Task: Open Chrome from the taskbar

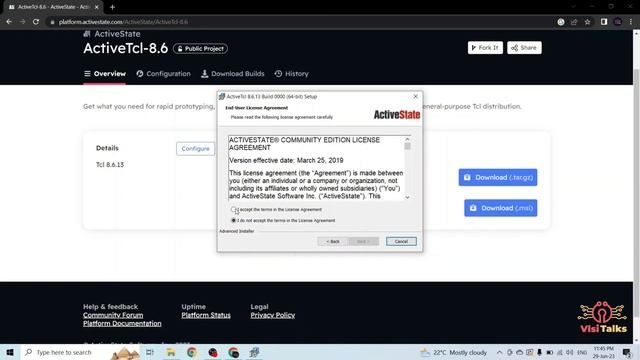Action: tap(192, 352)
